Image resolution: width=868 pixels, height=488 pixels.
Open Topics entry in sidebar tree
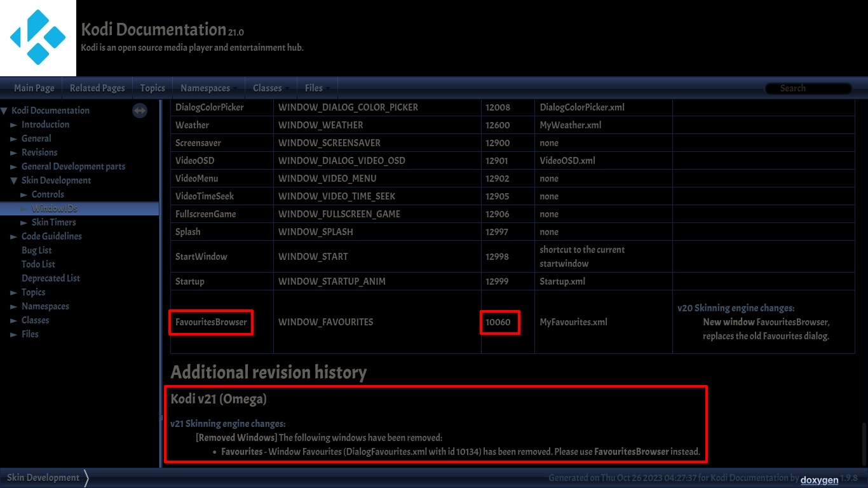pos(33,292)
